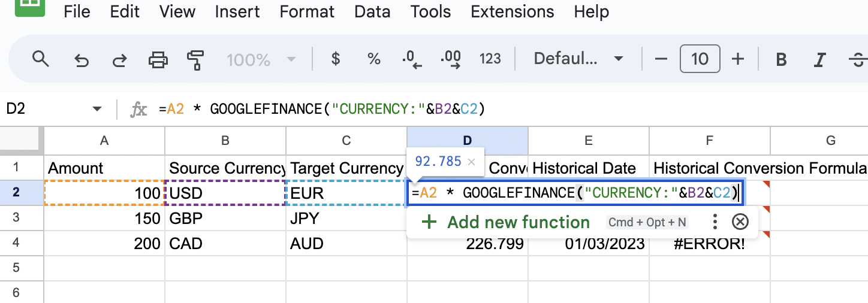Click the #ERROR! cell

710,244
